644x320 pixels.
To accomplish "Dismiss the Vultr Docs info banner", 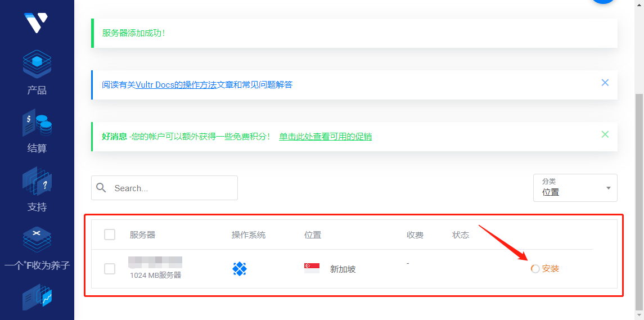I will [605, 83].
